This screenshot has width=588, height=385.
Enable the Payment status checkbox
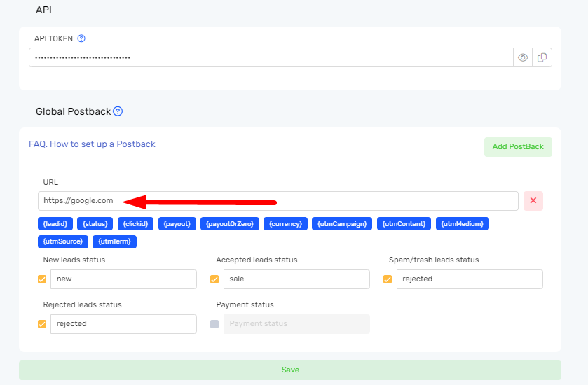click(214, 324)
